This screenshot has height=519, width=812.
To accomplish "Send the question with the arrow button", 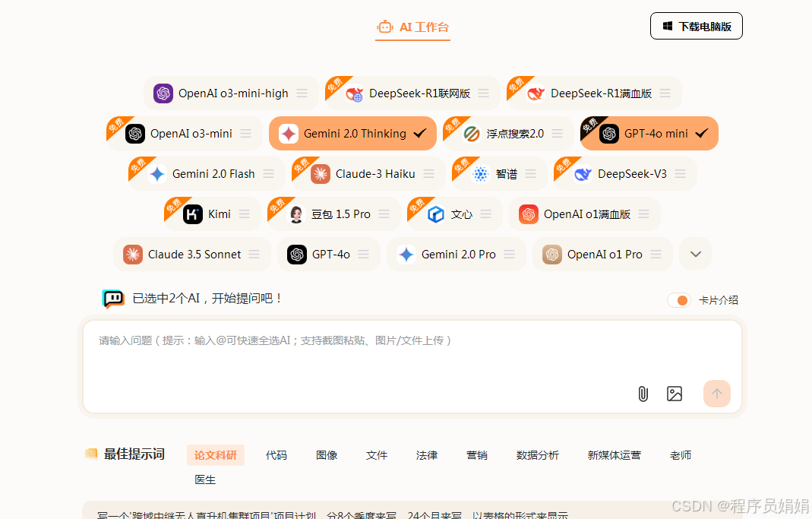I will [717, 394].
